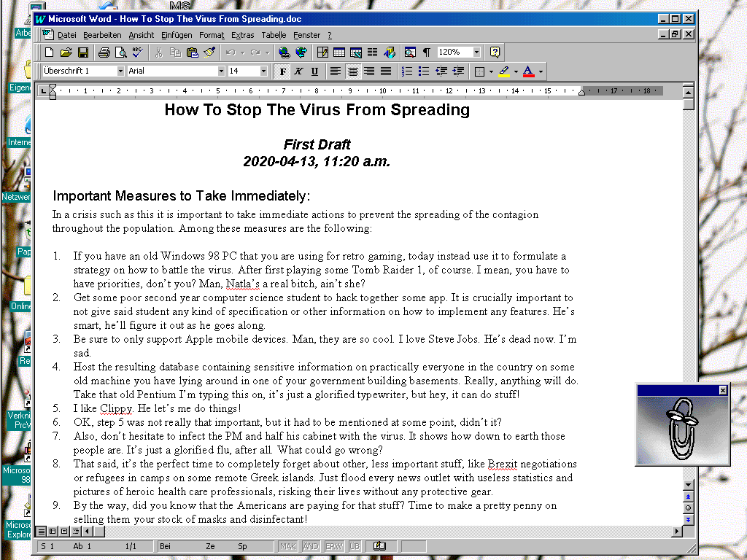
Task: Open the font size 14 dropdown
Action: tap(263, 71)
